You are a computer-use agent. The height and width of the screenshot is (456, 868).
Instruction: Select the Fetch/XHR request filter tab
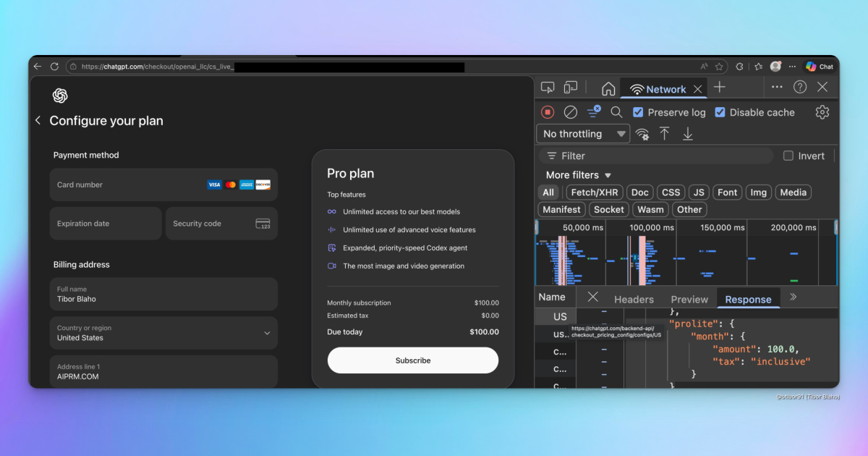(594, 192)
